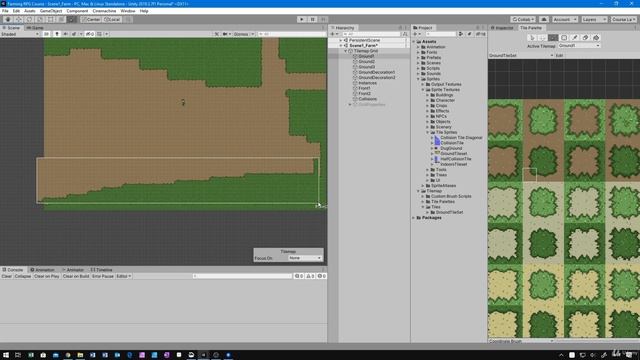Switch to the Animation tab
This screenshot has height=360, width=640.
[x=42, y=270]
